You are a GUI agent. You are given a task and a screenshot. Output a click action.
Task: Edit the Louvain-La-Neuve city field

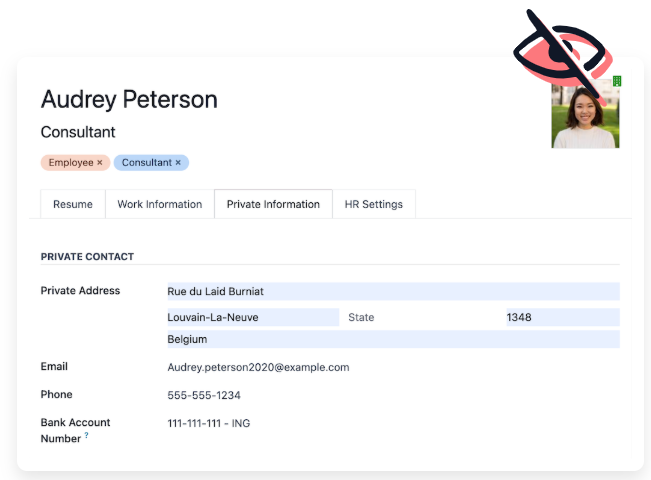tap(252, 317)
